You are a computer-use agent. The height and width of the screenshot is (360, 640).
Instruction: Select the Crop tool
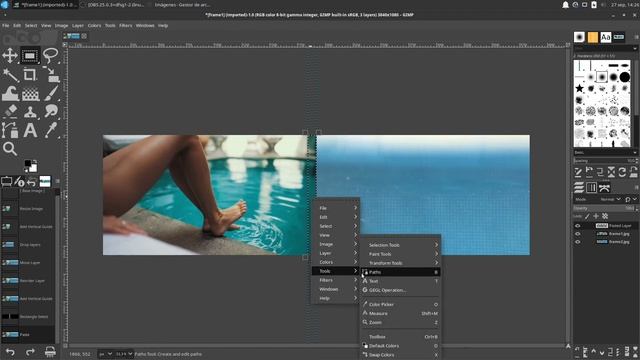tap(30, 75)
